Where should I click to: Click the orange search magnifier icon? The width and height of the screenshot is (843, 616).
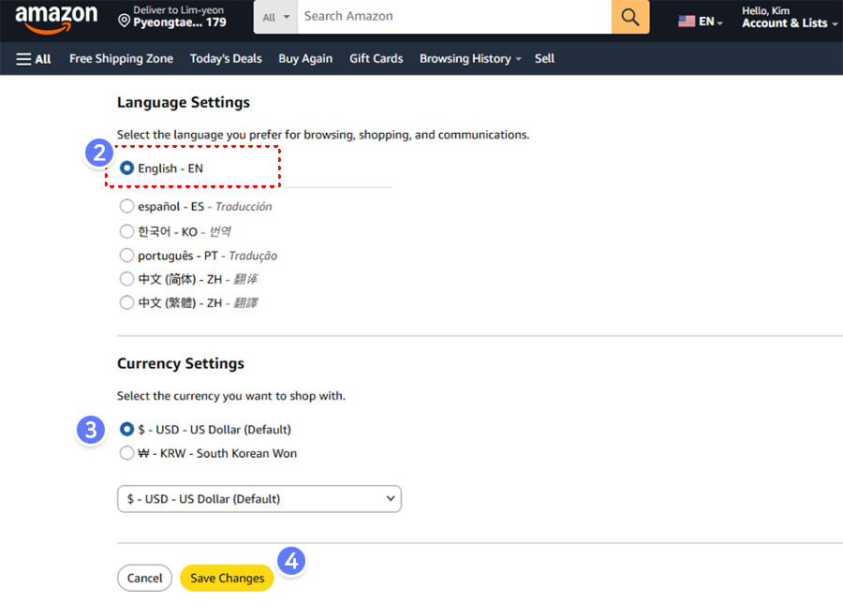pyautogui.click(x=630, y=17)
